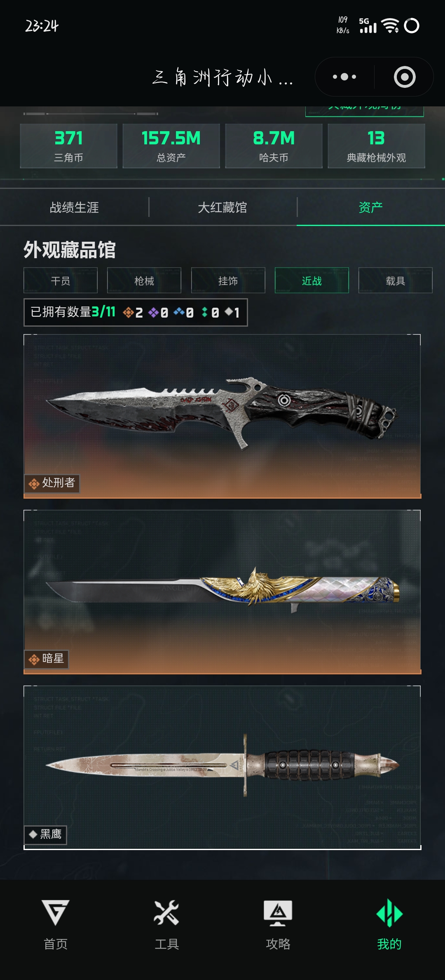Image resolution: width=445 pixels, height=980 pixels.
Task: Select the 资产 tab
Action: point(371,207)
